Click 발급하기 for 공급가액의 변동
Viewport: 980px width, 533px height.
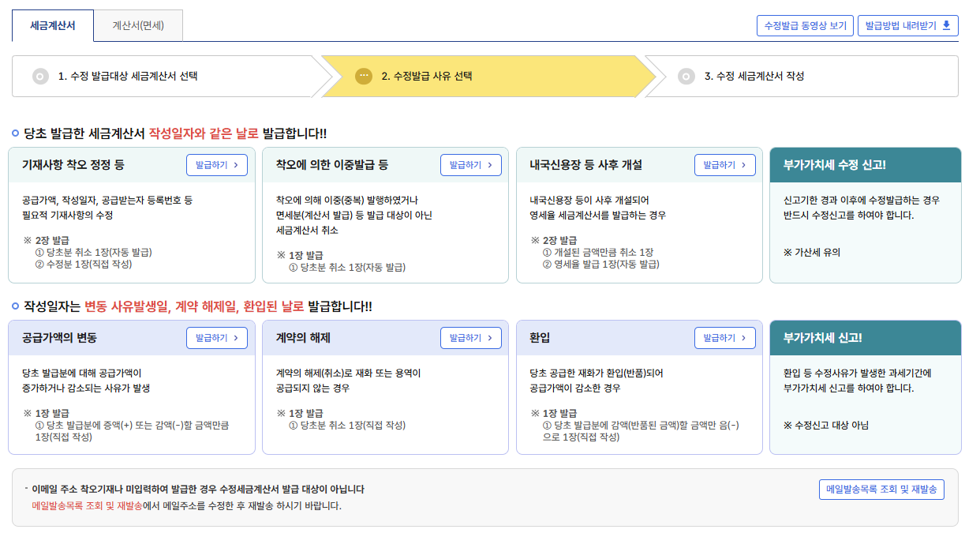pyautogui.click(x=216, y=337)
